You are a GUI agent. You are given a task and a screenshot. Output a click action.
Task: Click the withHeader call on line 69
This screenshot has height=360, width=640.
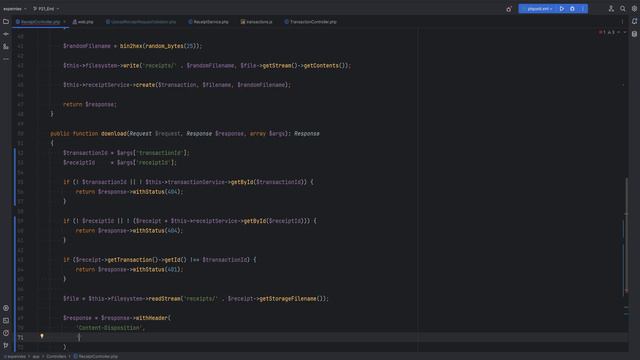151,318
